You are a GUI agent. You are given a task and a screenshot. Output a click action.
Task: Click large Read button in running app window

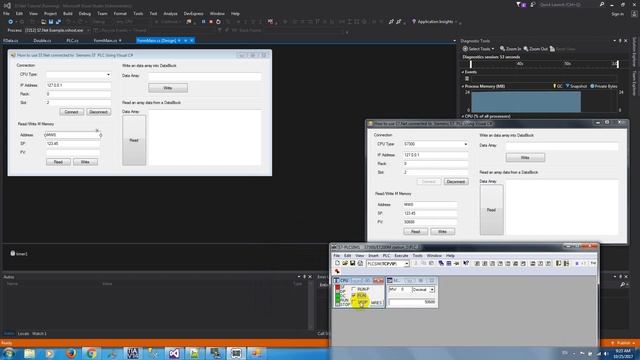[491, 210]
